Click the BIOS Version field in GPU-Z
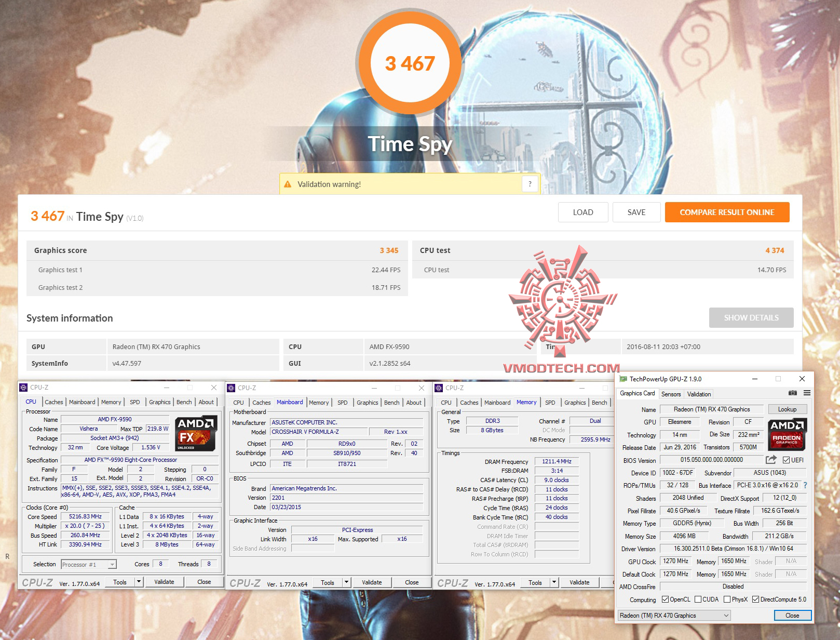Image resolution: width=840 pixels, height=640 pixels. pyautogui.click(x=711, y=460)
